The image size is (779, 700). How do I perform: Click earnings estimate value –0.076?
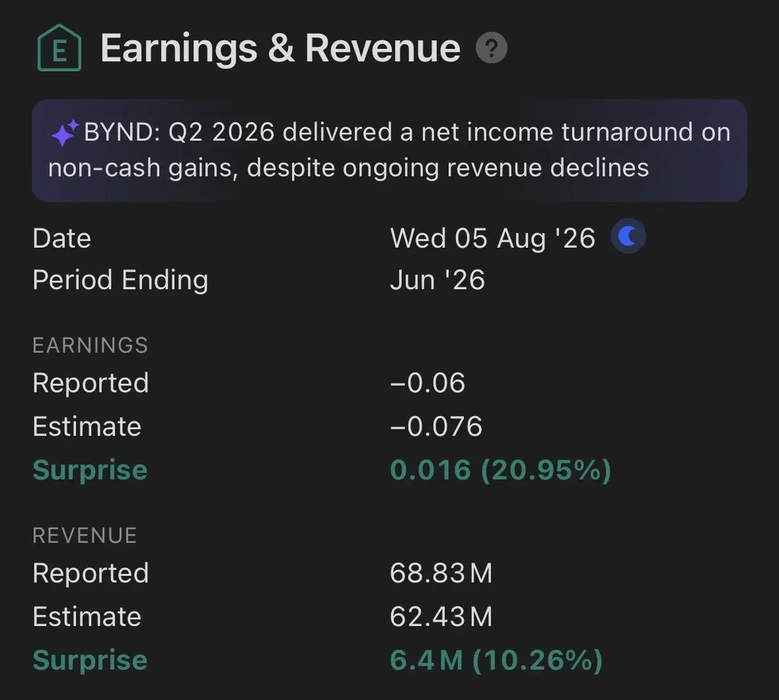tap(436, 427)
